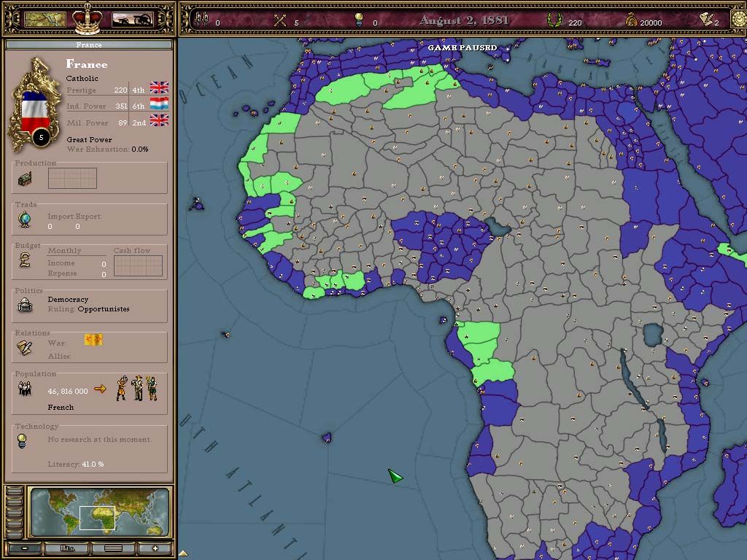The height and width of the screenshot is (560, 747).
Task: Select Lake Chad on the map
Action: 498,227
